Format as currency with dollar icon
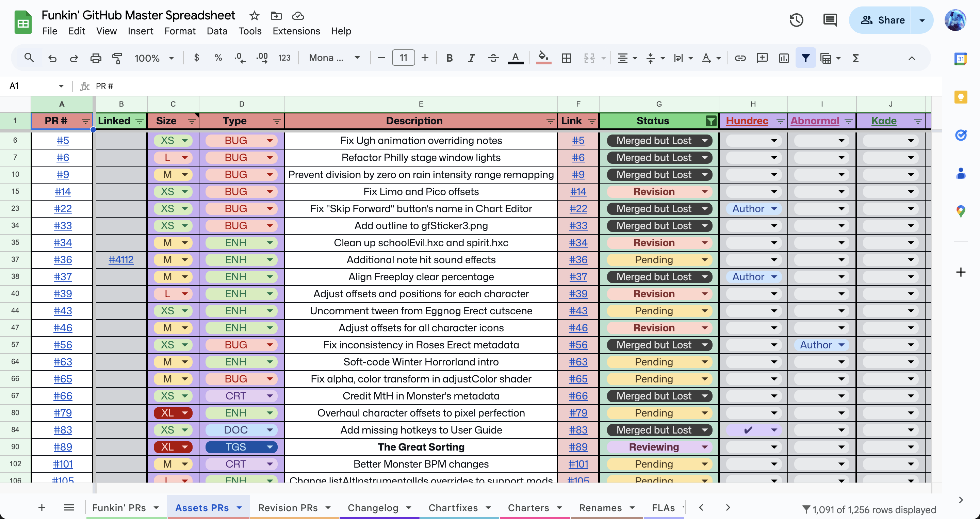This screenshot has width=980, height=519. tap(196, 58)
